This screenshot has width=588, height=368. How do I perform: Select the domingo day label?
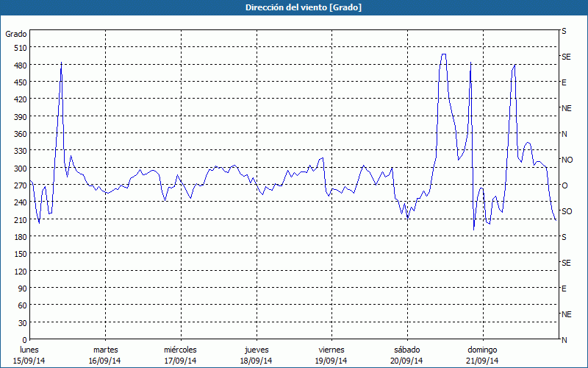point(481,350)
